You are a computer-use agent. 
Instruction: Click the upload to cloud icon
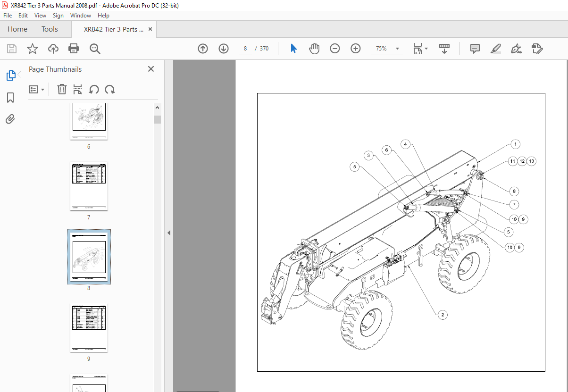pos(53,49)
